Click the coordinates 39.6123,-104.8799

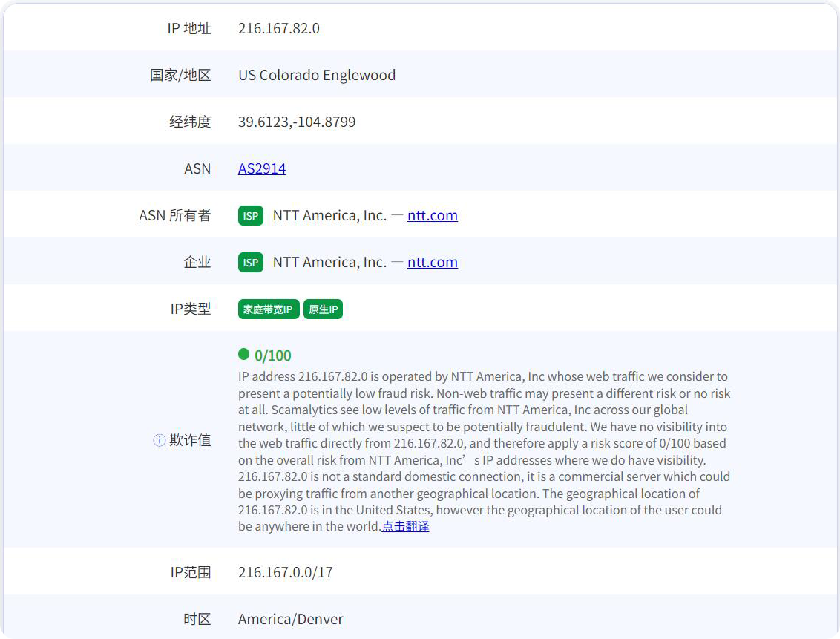[x=297, y=122]
